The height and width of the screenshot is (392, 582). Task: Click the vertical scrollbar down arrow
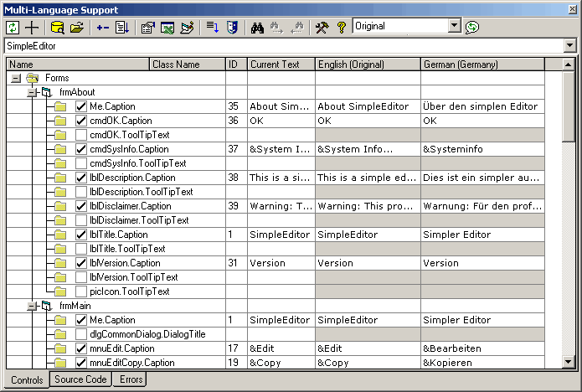click(x=569, y=362)
